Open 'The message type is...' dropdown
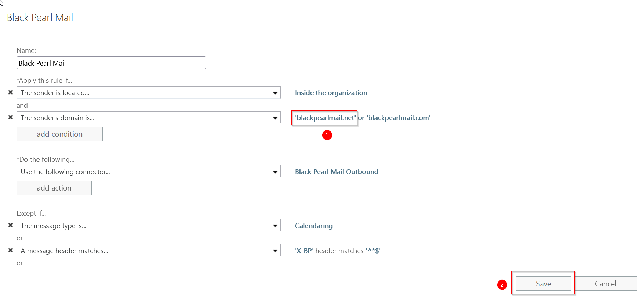The image size is (644, 299). point(275,226)
